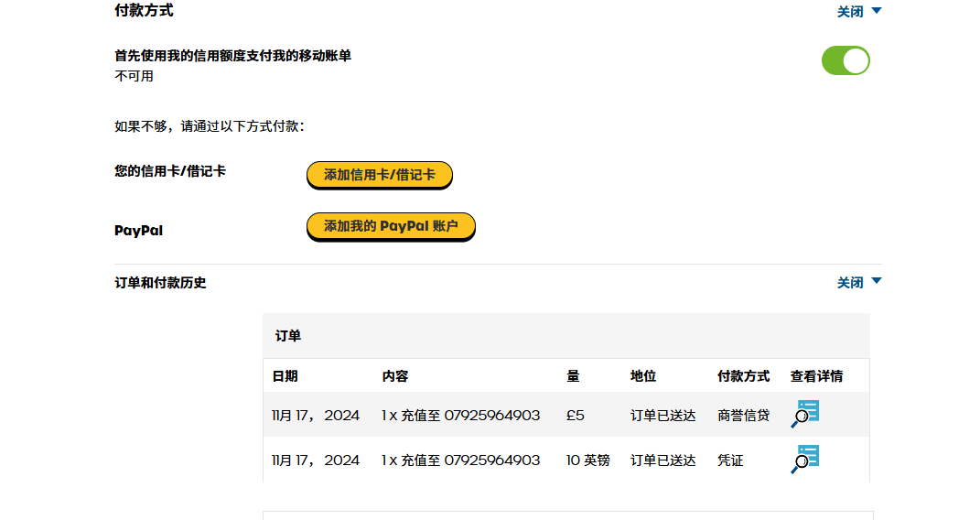The height and width of the screenshot is (520, 980).
Task: Select the 查看详情 column header
Action: (816, 376)
